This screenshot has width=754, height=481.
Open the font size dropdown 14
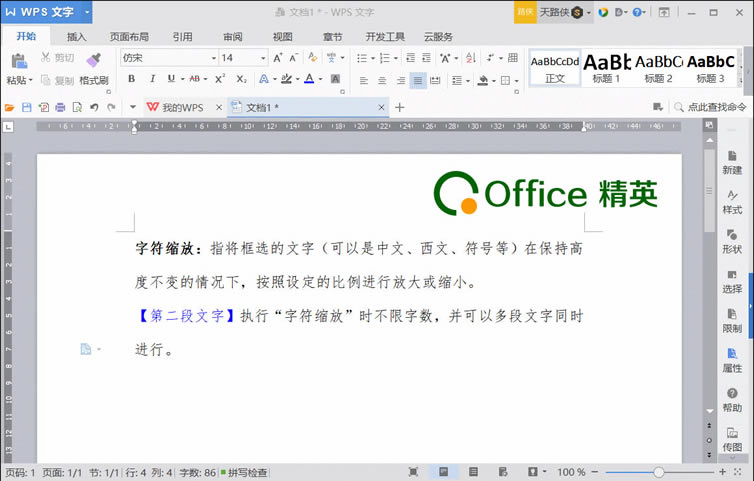point(263,58)
